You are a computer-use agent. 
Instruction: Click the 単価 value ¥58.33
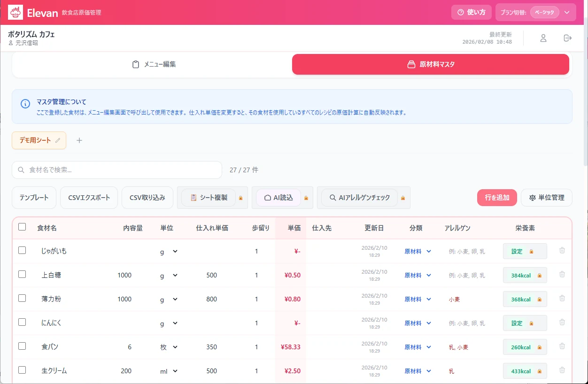pos(291,347)
